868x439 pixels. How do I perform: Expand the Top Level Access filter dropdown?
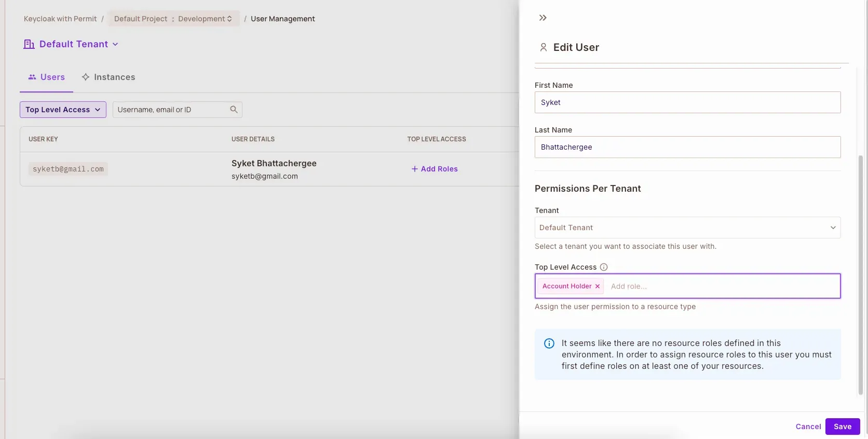click(x=63, y=110)
